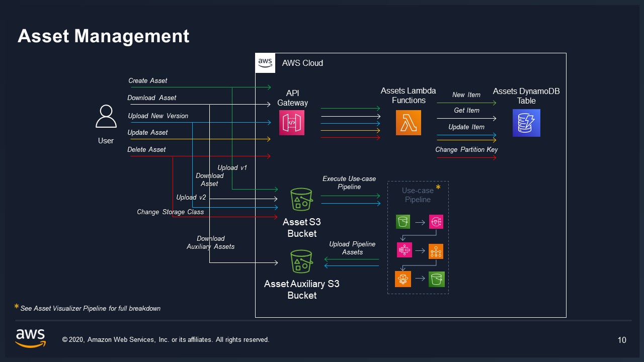The width and height of the screenshot is (644, 362).
Task: Click the Download Auxiliary Assets label
Action: (210, 242)
